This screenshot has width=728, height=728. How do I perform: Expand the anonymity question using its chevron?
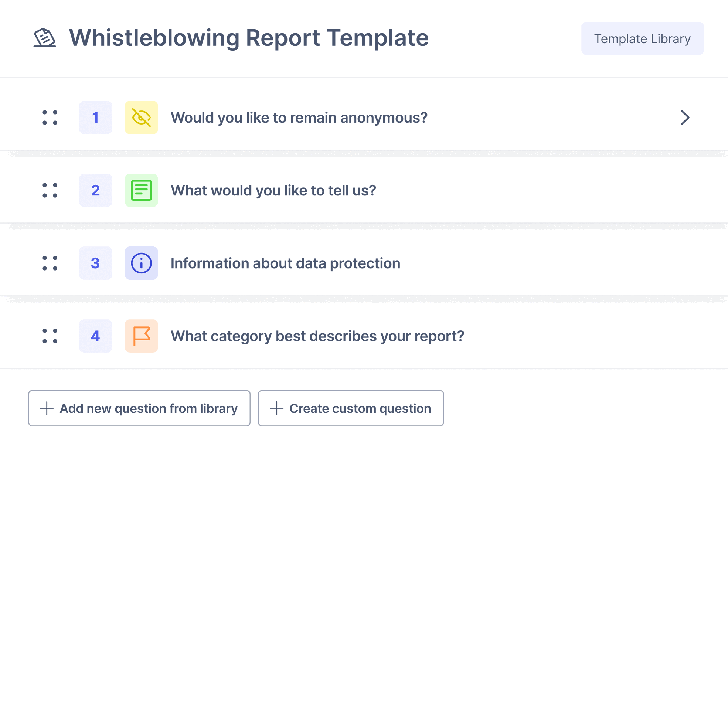click(686, 117)
